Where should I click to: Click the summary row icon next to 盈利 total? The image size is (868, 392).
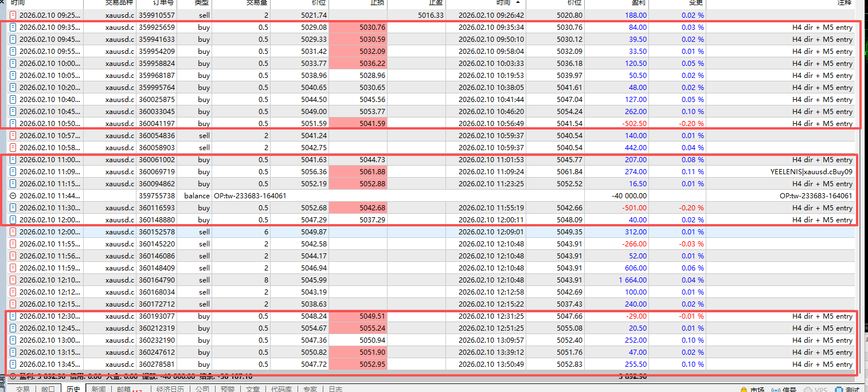coord(13,377)
